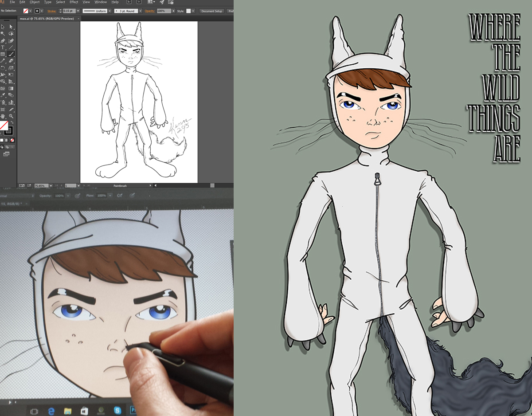Select the Warp/Width tool
Image resolution: width=532 pixels, height=416 pixels.
point(3,74)
